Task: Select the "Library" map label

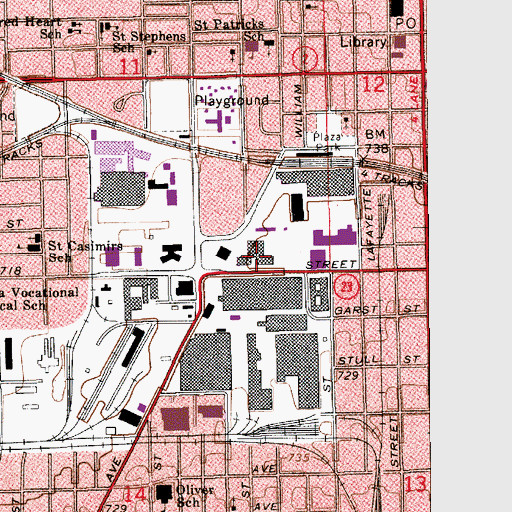Action: pos(363,42)
